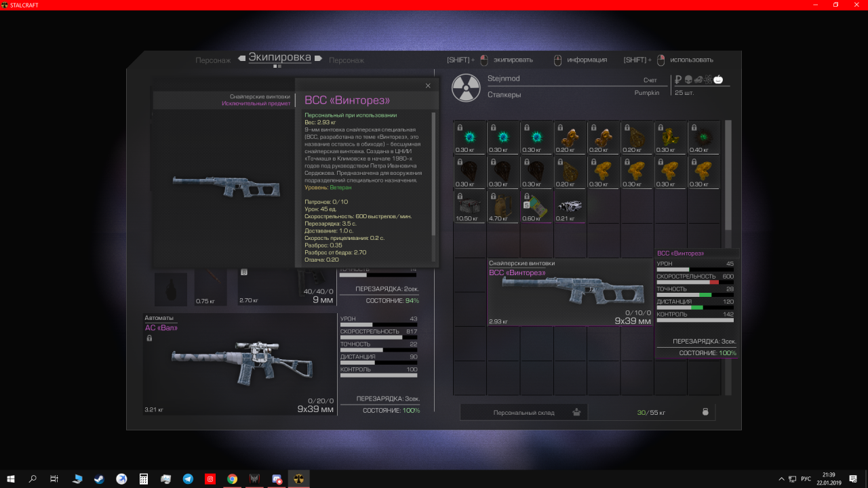
Task: Click the storage chest icon
Action: click(576, 412)
